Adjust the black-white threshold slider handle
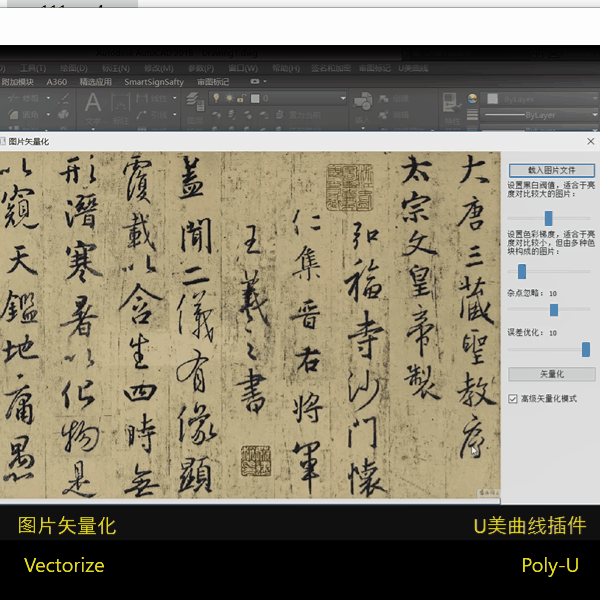The height and width of the screenshot is (600, 600). pos(548,218)
